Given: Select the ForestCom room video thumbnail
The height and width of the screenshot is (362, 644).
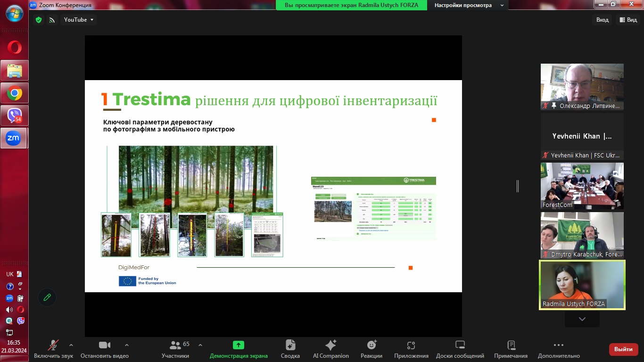Looking at the screenshot, I should coord(582,186).
